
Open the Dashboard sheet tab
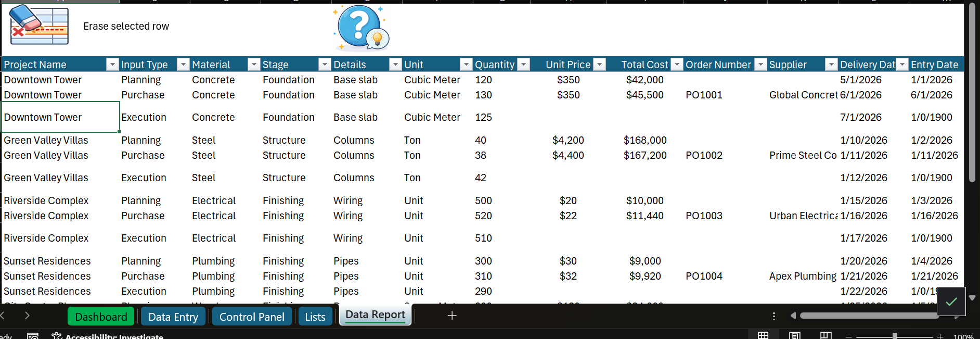pos(101,317)
